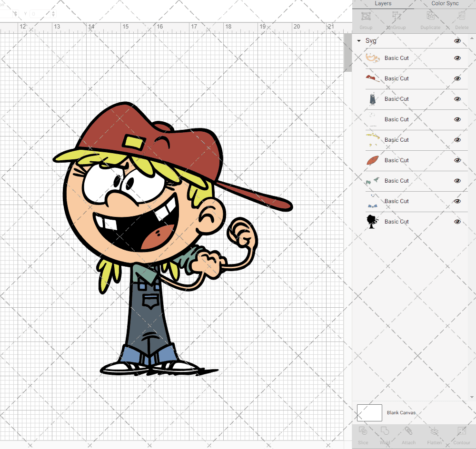The image size is (476, 449).
Task: Select the dark overalls layer thumbnail
Action: click(373, 99)
